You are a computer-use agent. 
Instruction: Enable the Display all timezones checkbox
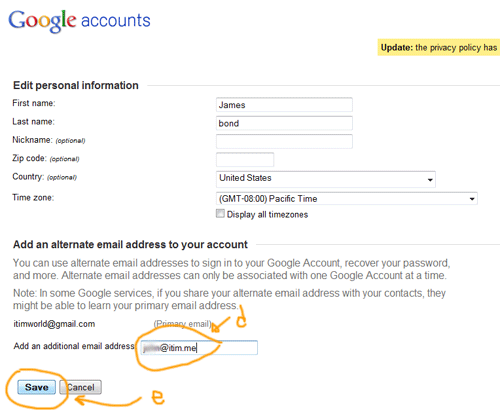(x=220, y=214)
